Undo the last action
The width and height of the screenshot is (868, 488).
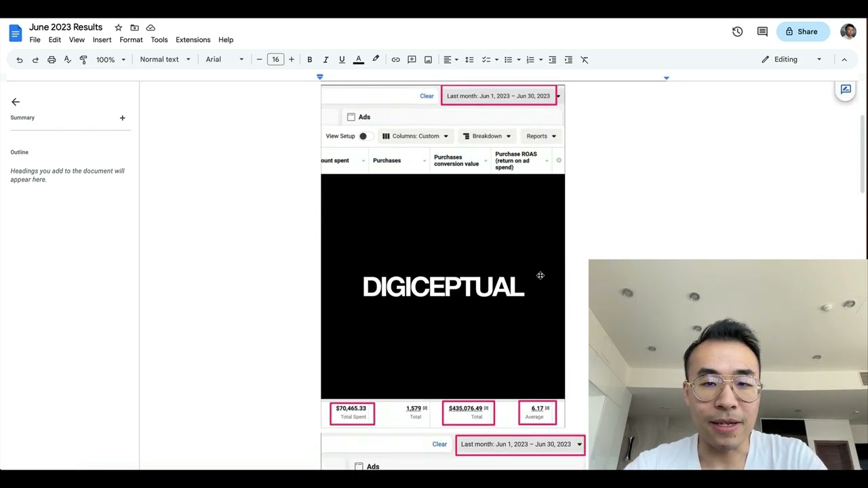pos(20,60)
